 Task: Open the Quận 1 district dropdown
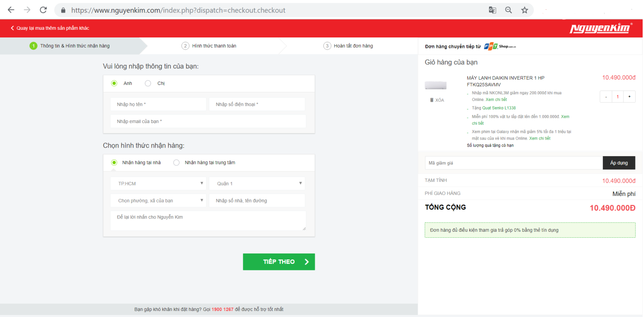[257, 183]
